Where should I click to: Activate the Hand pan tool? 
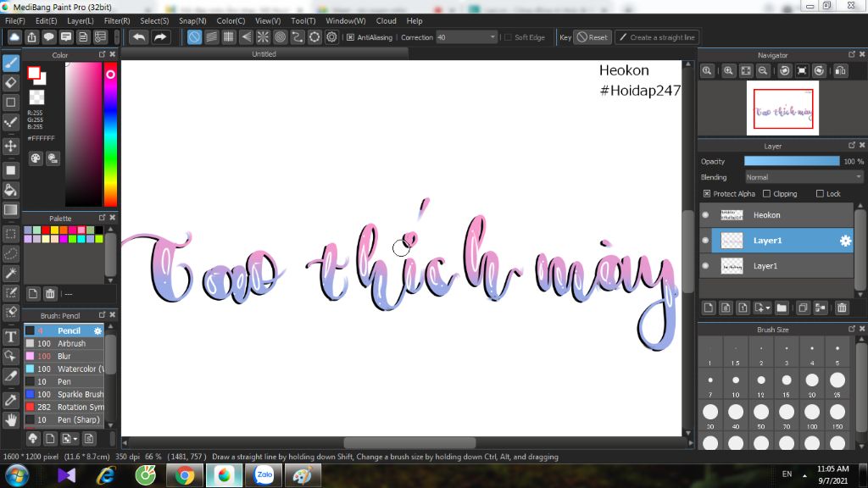click(x=11, y=419)
